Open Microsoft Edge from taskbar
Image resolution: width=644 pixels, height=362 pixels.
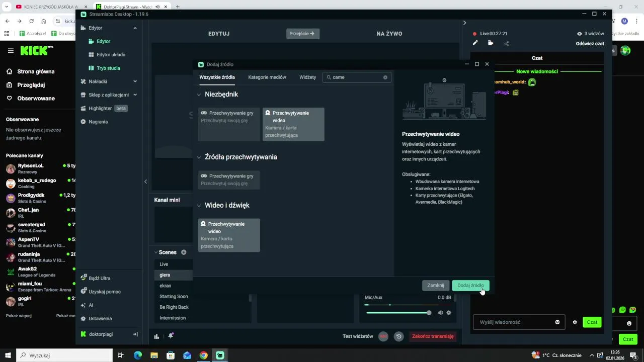point(138,355)
